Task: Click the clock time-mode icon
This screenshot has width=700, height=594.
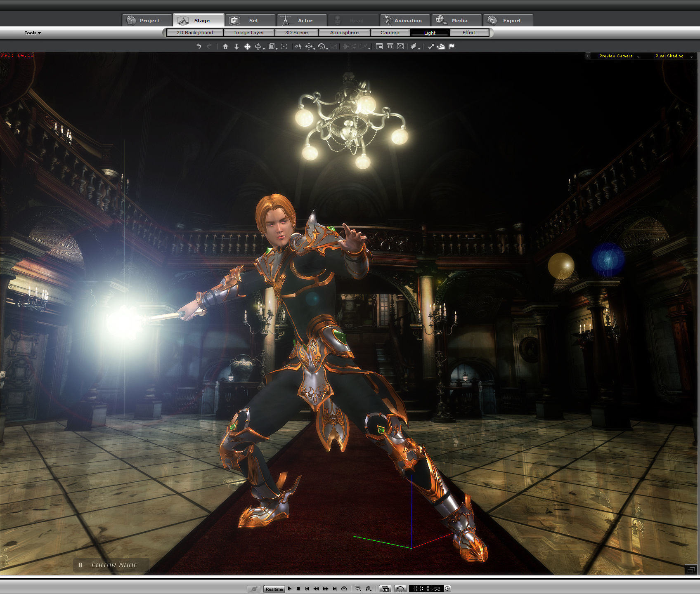Action: 447,589
